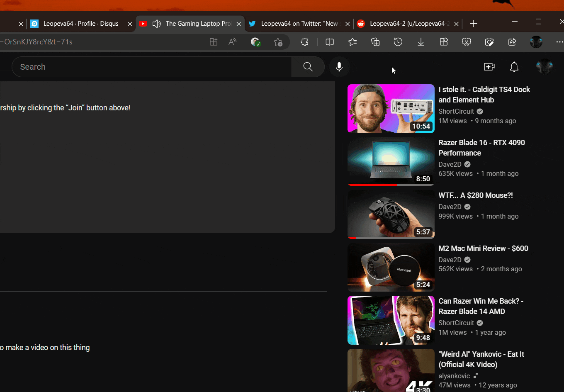The image size is (564, 392).
Task: Open the $280 Mouse video thumbnail
Action: [391, 214]
